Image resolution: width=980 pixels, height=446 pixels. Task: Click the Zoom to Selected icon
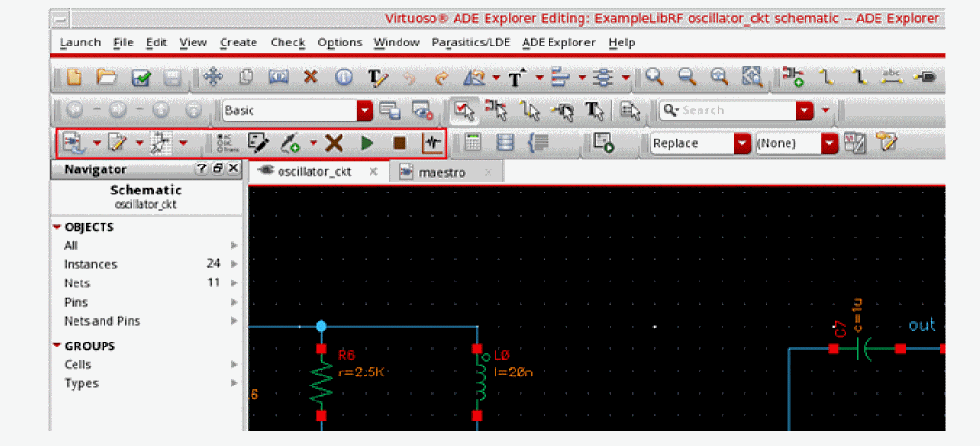click(752, 76)
